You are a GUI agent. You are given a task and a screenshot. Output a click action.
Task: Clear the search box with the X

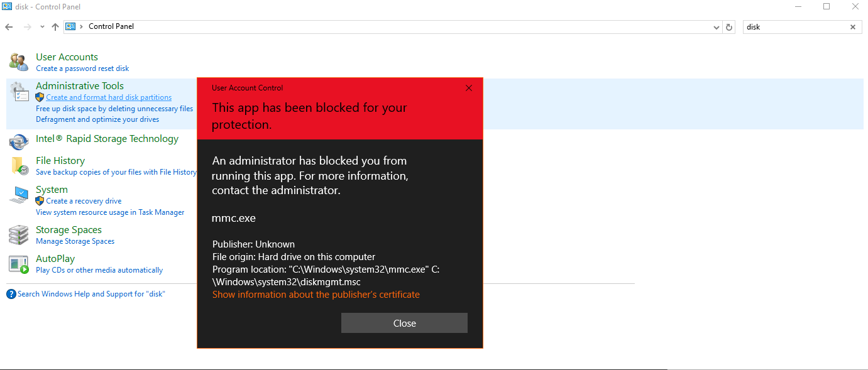tap(853, 27)
